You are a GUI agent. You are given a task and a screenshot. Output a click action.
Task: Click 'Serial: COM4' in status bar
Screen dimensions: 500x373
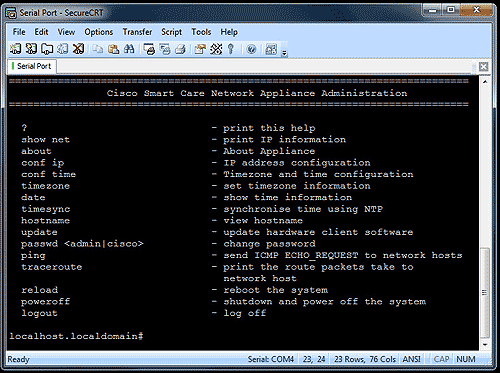[x=271, y=359]
